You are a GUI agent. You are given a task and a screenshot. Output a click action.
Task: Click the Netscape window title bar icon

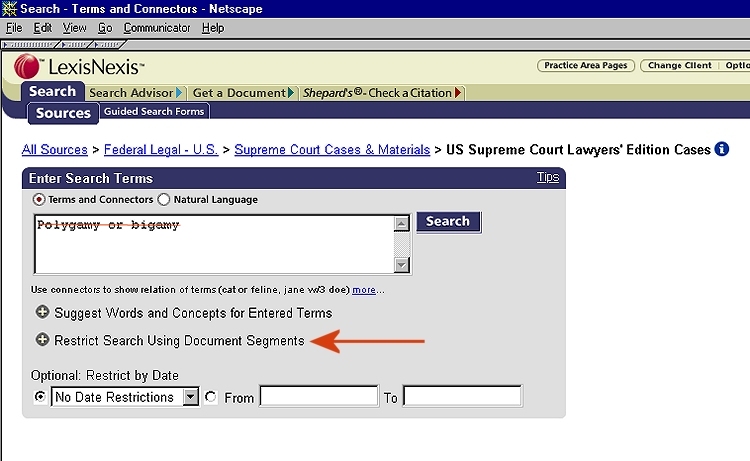click(9, 9)
